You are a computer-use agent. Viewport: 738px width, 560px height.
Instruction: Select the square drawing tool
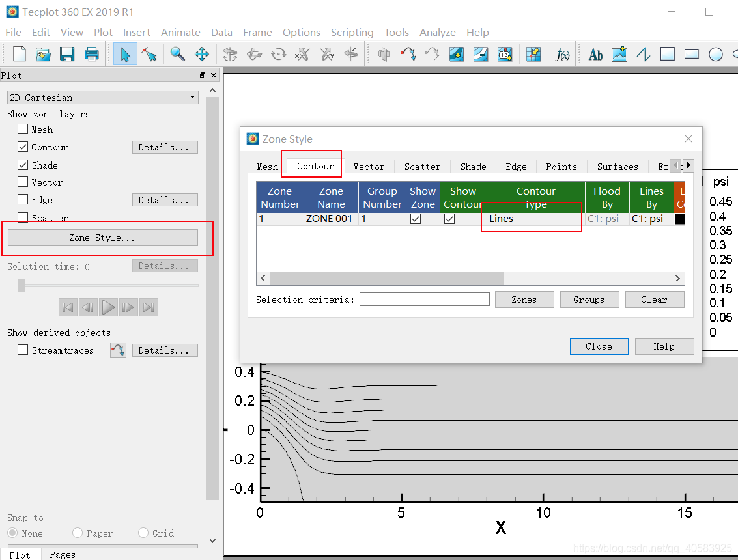pyautogui.click(x=668, y=54)
